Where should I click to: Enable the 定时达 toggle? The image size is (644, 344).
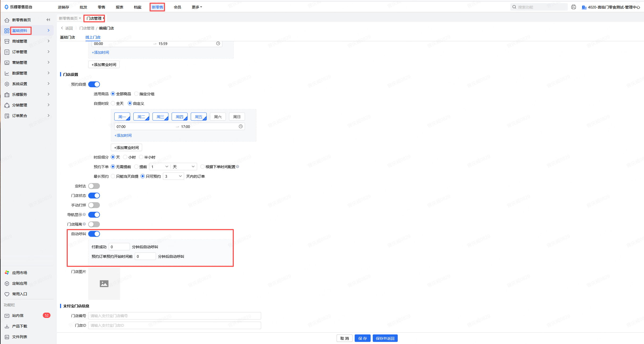coord(94,186)
